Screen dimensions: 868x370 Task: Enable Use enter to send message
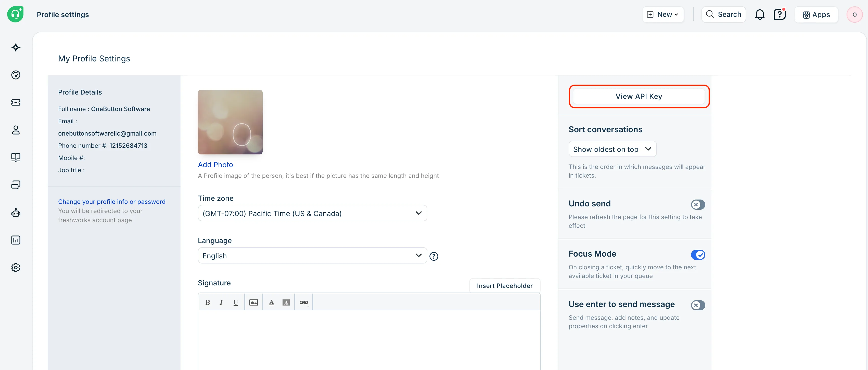[x=698, y=305]
